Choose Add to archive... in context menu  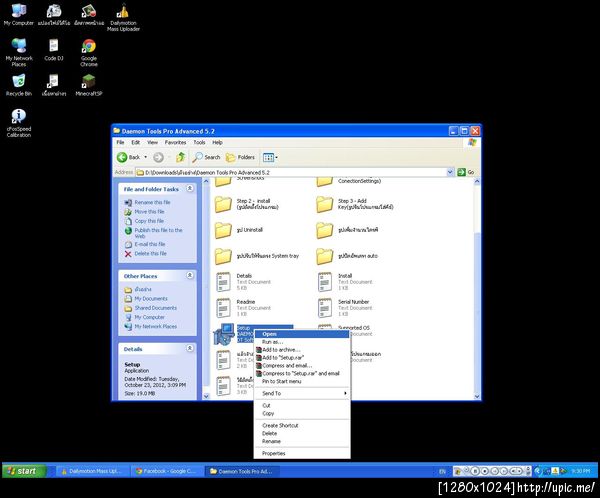pyautogui.click(x=302, y=350)
